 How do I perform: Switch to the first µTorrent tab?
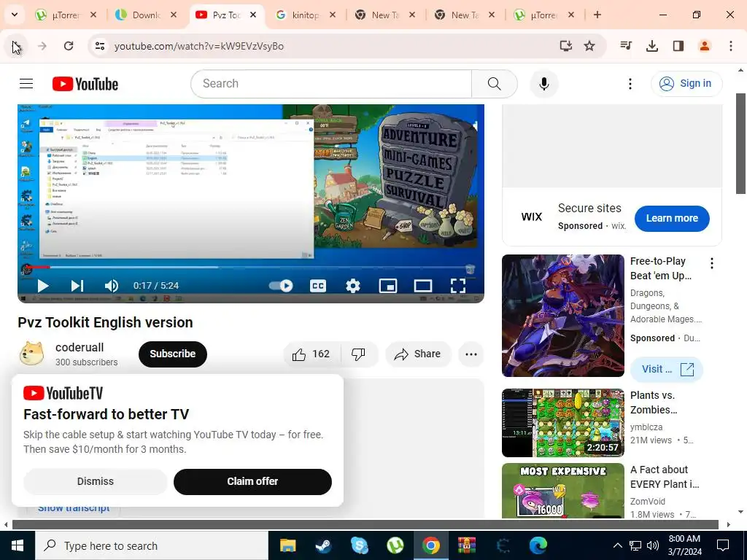66,15
